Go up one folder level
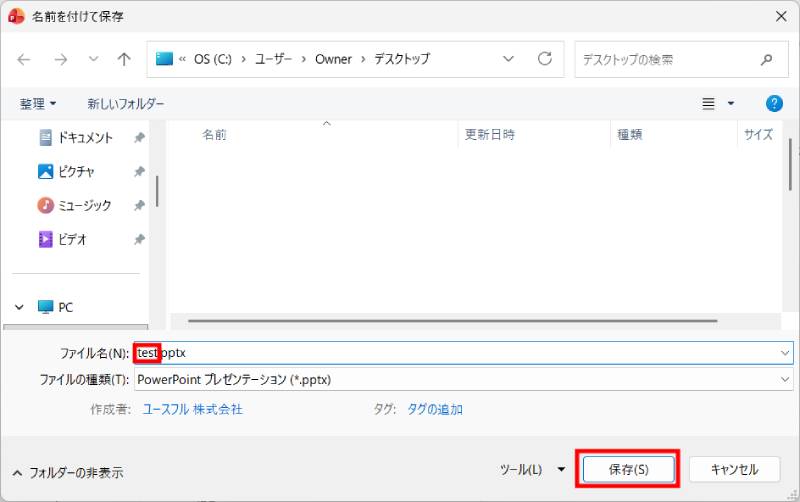The width and height of the screenshot is (800, 502). (124, 59)
